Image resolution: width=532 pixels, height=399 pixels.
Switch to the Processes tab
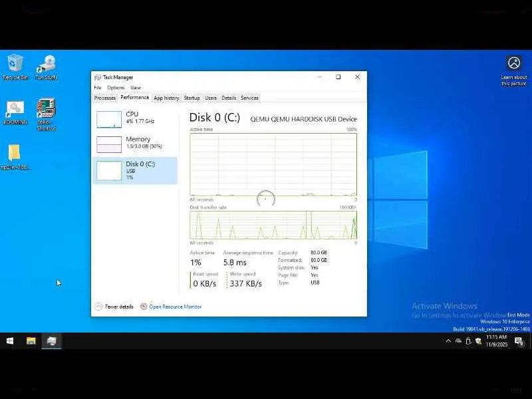coord(105,98)
